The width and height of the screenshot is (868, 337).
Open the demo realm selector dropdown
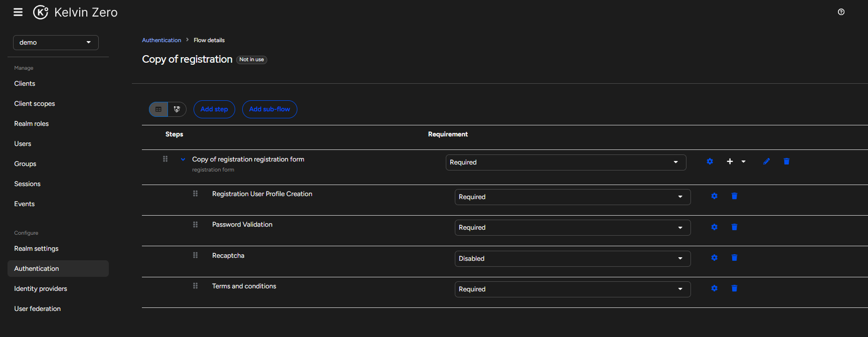pyautogui.click(x=56, y=43)
